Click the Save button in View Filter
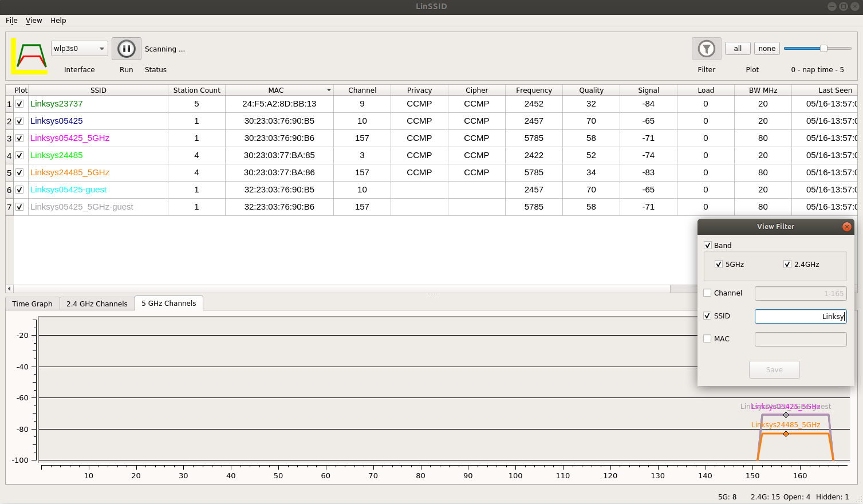This screenshot has width=863, height=504. click(774, 370)
